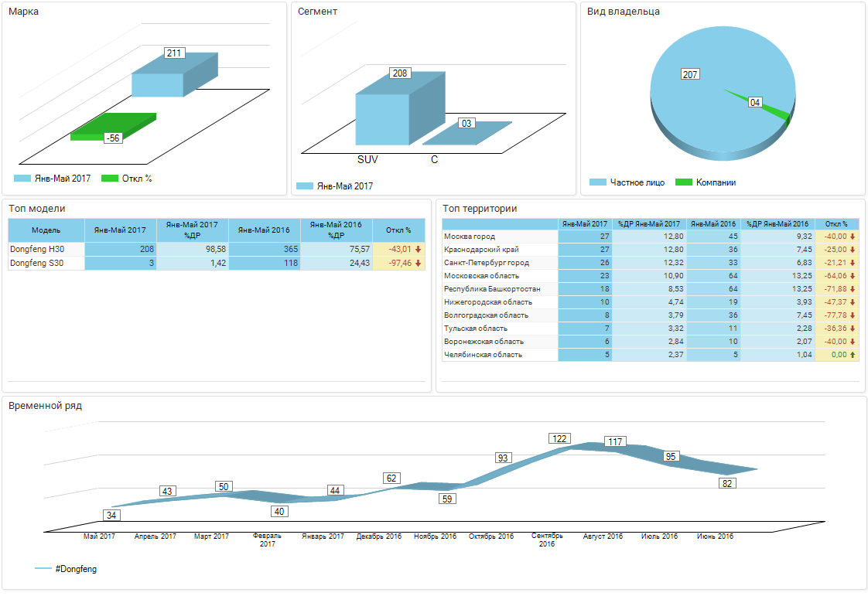Click the Dongfeng H30 model name
The height and width of the screenshot is (613, 868).
[37, 250]
